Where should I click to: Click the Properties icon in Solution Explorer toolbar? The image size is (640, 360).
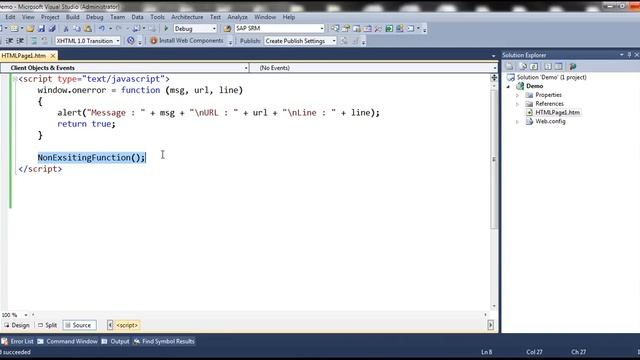(x=509, y=67)
